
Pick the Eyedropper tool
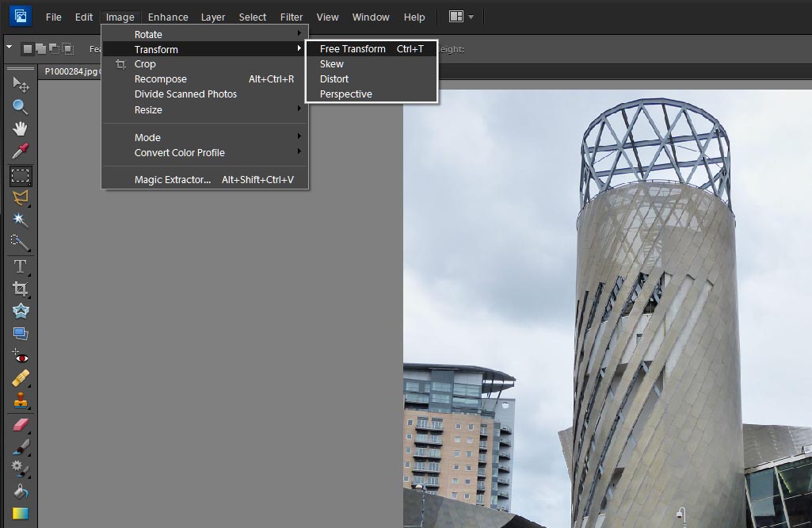pyautogui.click(x=21, y=151)
